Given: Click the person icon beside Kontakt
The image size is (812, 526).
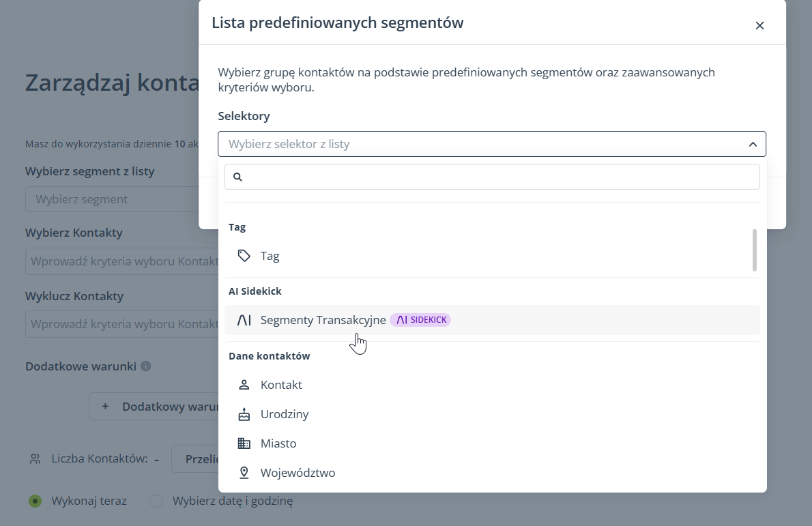Looking at the screenshot, I should coord(244,385).
